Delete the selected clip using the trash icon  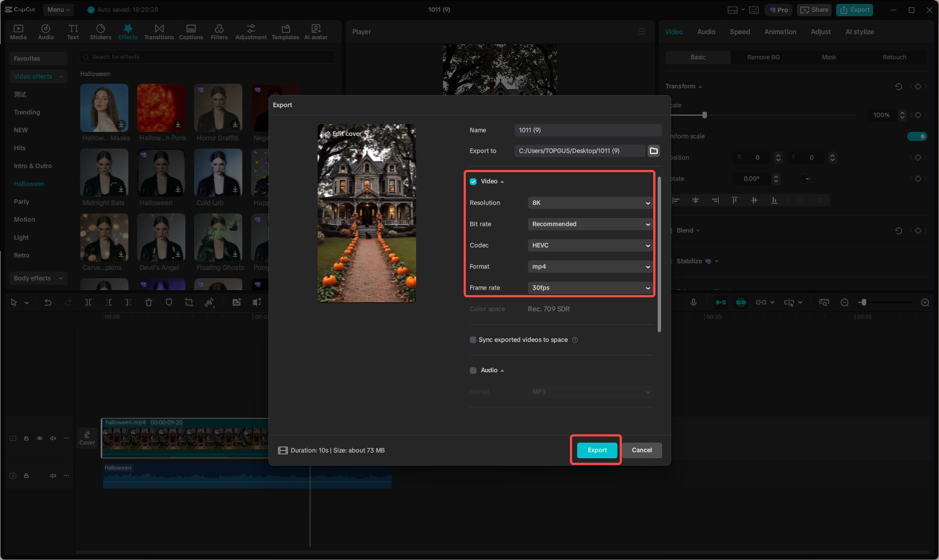click(148, 302)
